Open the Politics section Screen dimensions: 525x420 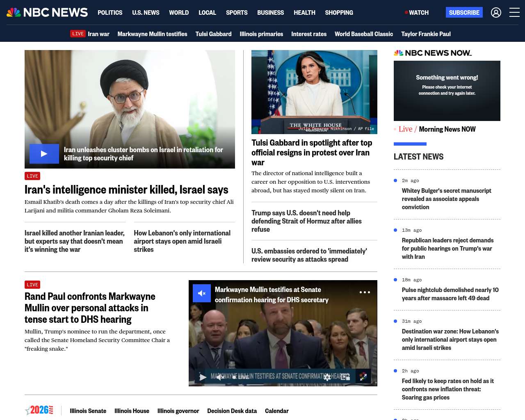coord(110,13)
